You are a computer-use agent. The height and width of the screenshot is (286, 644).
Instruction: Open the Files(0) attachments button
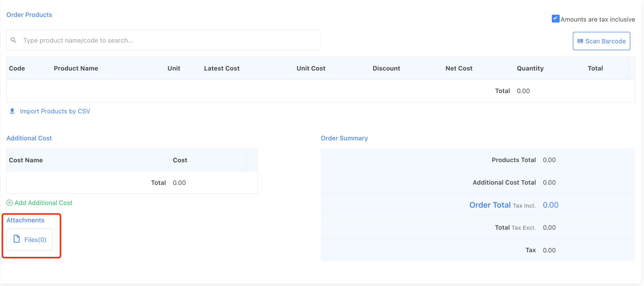coord(30,239)
